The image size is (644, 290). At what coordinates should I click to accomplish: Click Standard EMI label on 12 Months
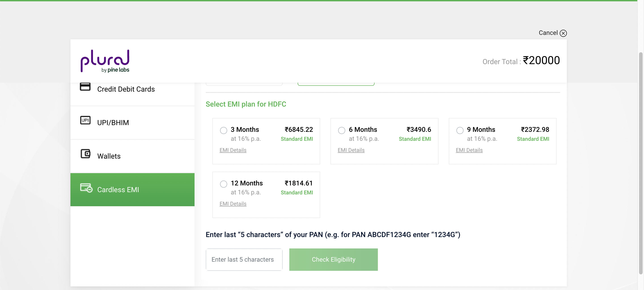(297, 193)
